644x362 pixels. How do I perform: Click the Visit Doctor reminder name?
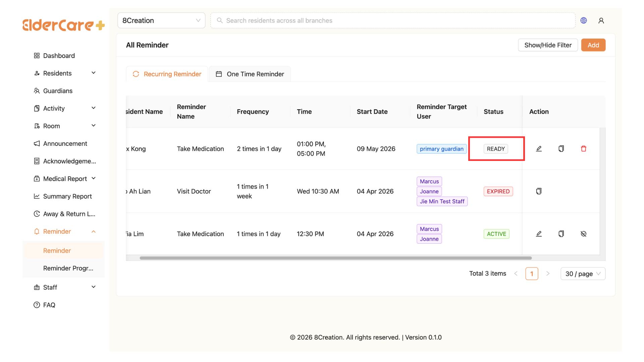pyautogui.click(x=194, y=191)
